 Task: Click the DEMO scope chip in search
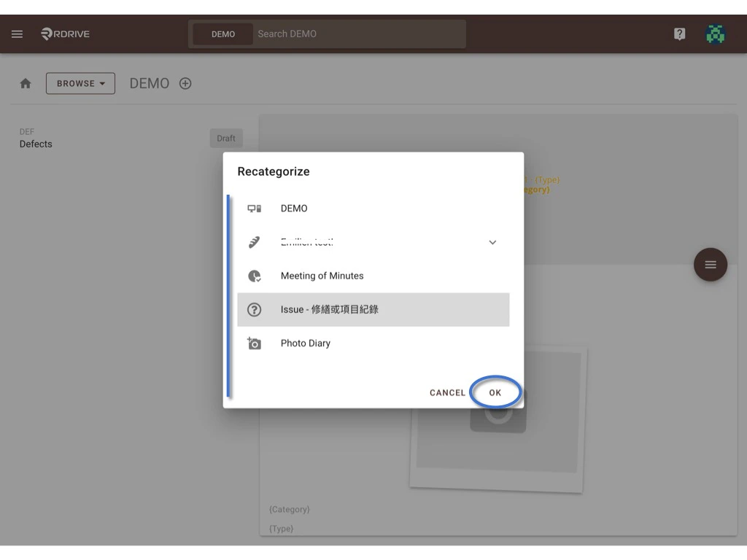223,34
